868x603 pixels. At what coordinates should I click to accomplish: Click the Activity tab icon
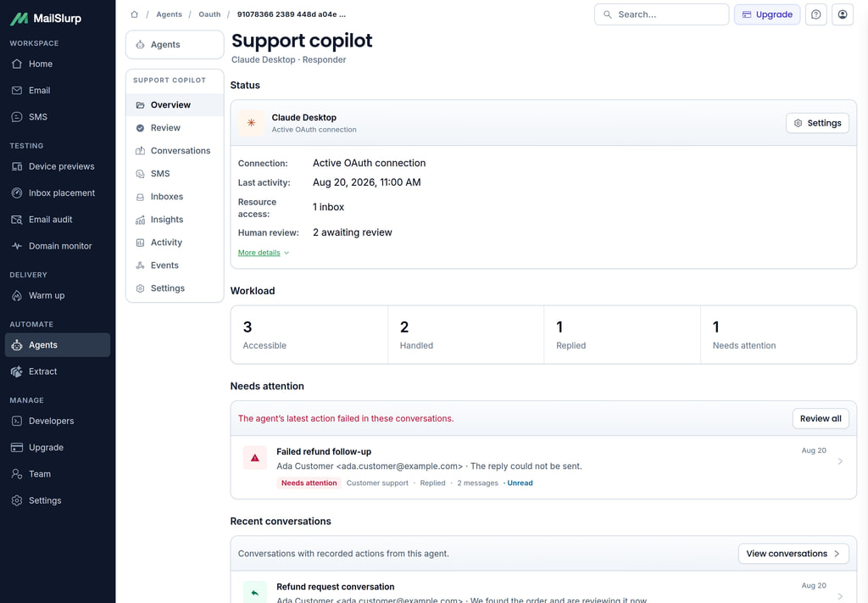[x=140, y=243]
